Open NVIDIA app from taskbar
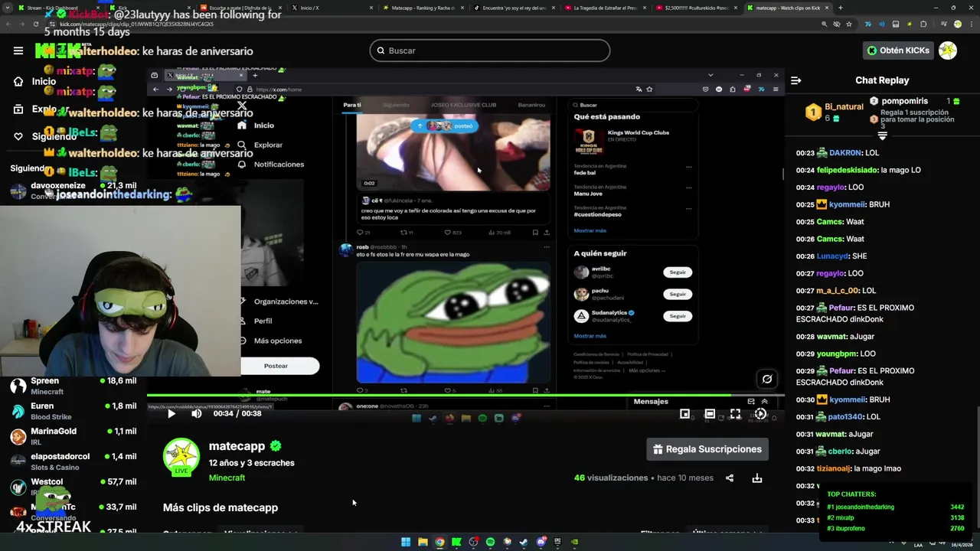980x551 pixels. point(575,542)
